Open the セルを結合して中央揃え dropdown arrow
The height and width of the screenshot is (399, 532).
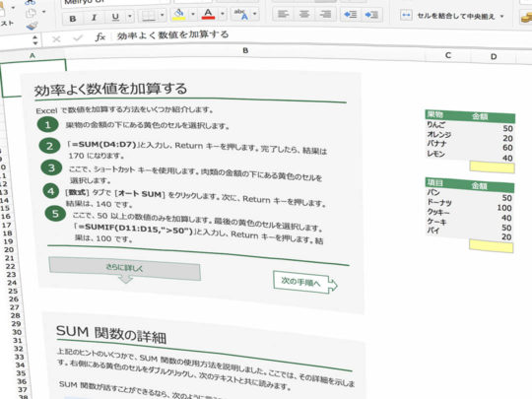click(501, 17)
